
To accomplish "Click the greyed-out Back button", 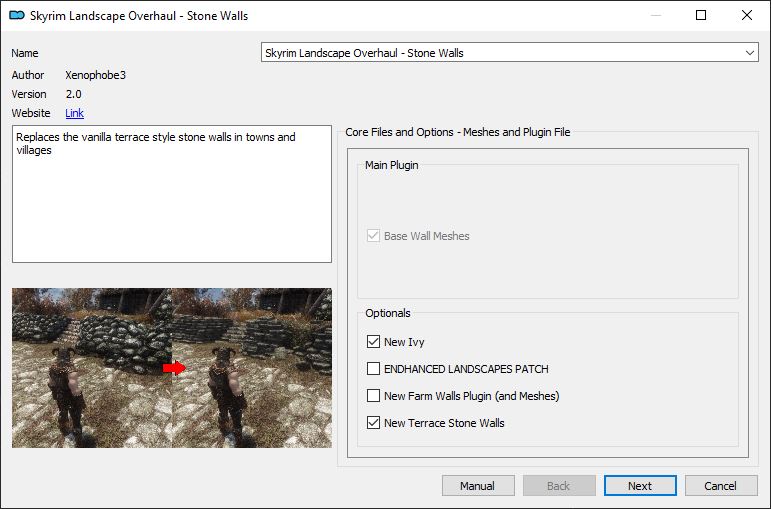I will pos(559,486).
